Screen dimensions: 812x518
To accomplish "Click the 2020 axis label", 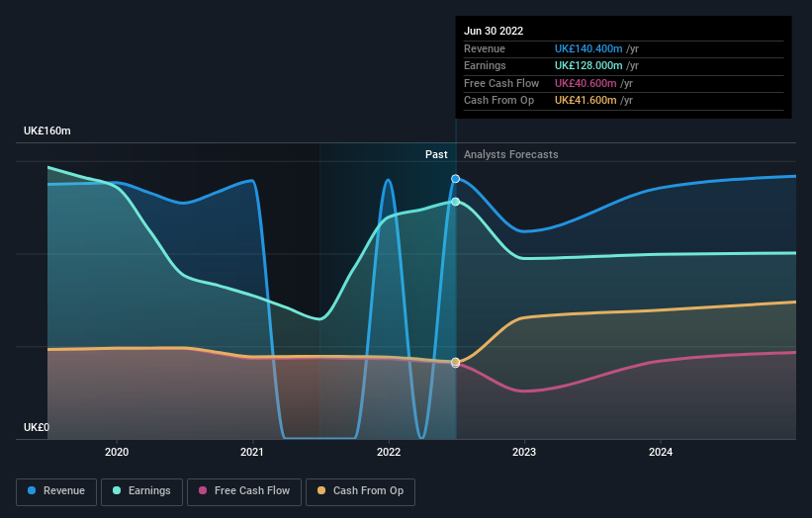I will point(117,452).
